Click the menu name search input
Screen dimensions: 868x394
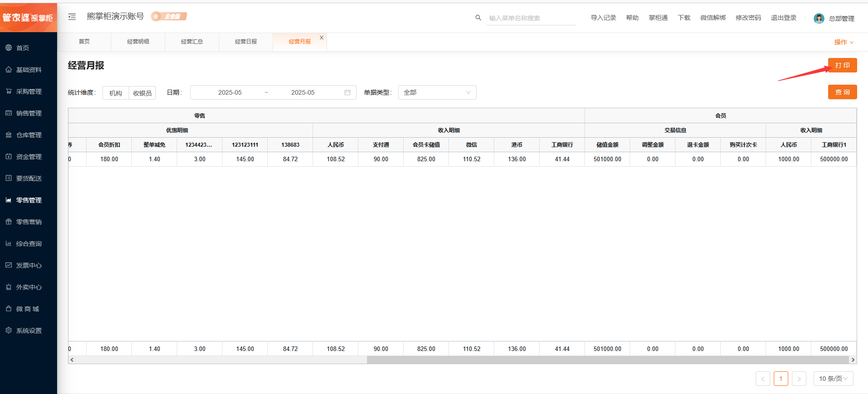530,18
